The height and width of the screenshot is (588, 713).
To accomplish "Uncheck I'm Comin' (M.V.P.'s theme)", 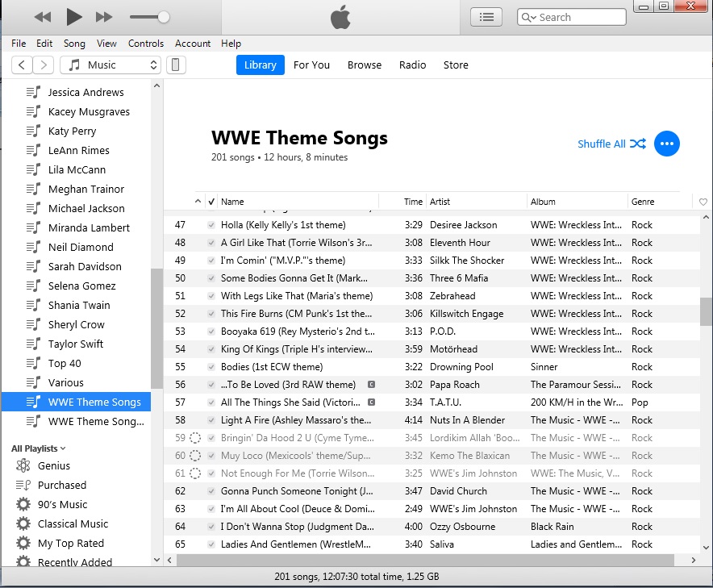I will coord(211,260).
